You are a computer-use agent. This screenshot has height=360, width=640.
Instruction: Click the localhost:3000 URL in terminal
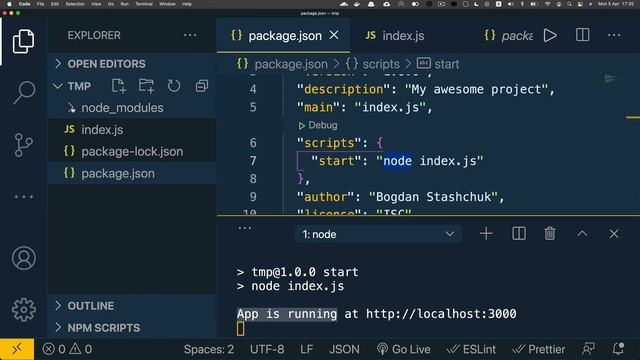coord(441,314)
